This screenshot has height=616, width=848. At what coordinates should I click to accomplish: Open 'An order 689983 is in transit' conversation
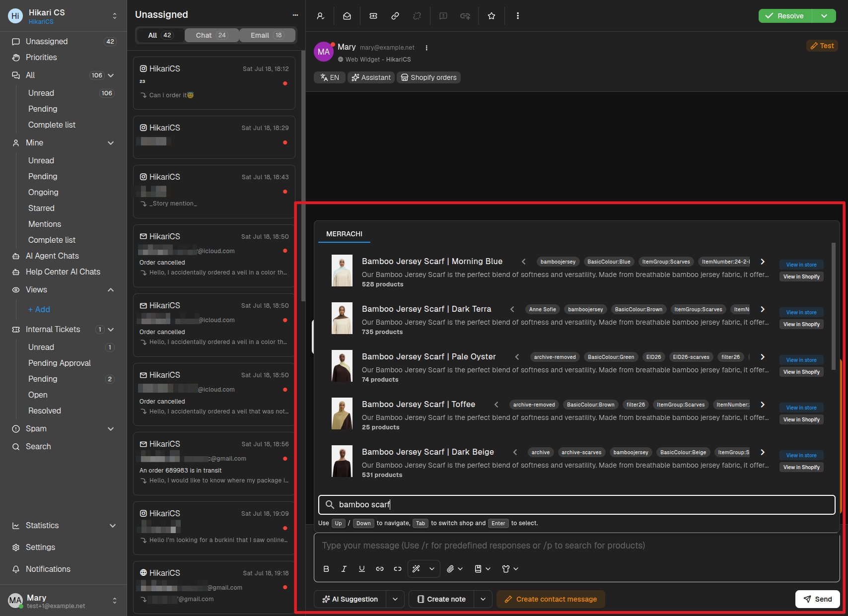coord(214,464)
